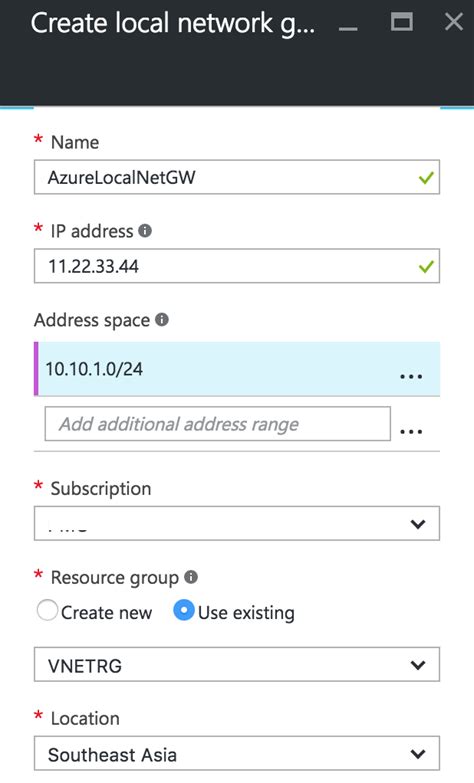Select the Use existing radio button
Screen dimensions: 474x783
click(183, 610)
